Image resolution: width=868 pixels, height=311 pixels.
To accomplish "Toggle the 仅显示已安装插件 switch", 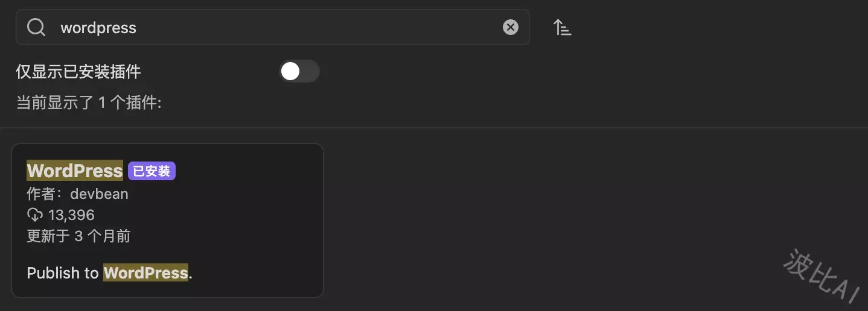I will click(299, 72).
